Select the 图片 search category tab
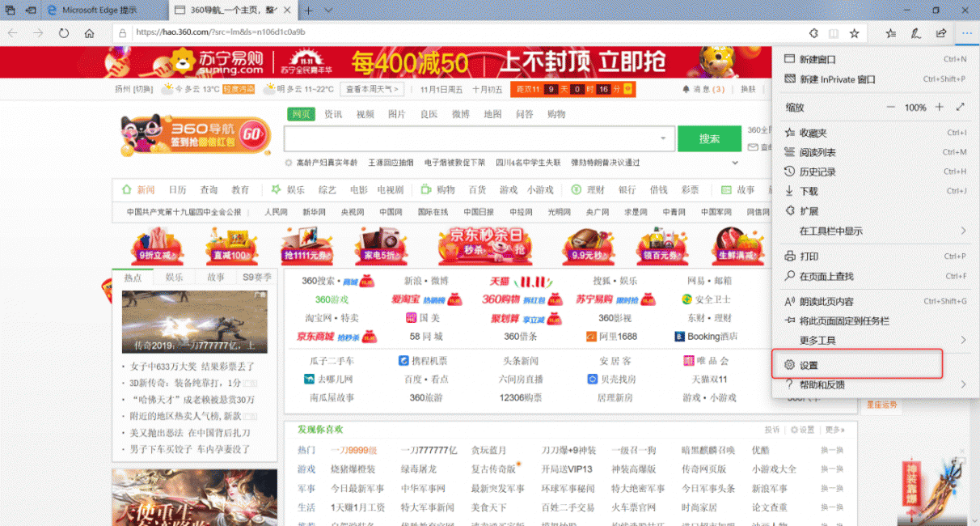Viewport: 980px width, 526px height. pos(397,114)
